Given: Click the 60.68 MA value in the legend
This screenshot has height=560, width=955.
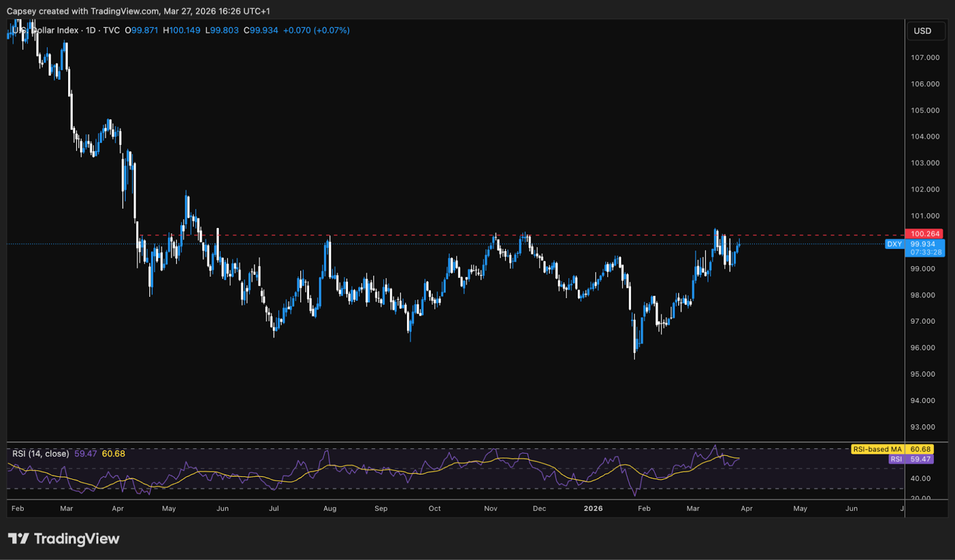Looking at the screenshot, I should pos(113,454).
